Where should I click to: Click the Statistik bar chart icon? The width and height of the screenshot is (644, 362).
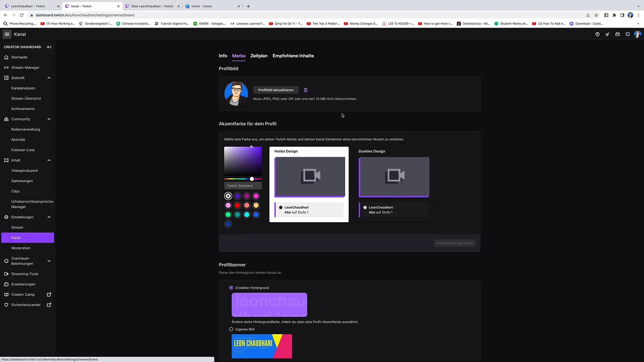coord(6,78)
